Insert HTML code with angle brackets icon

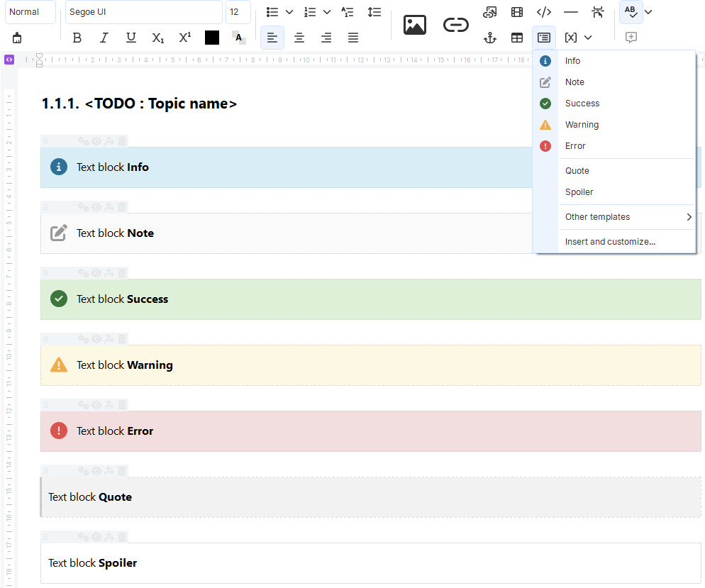tap(543, 12)
